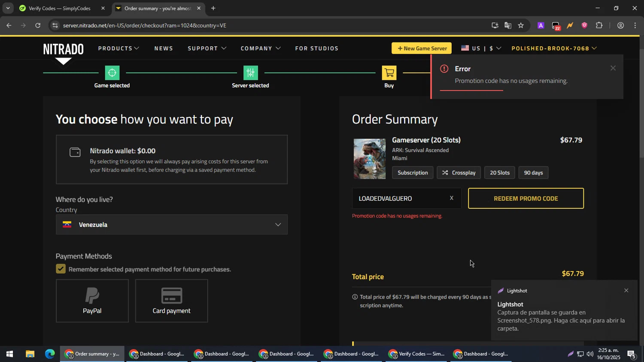The width and height of the screenshot is (644, 362).
Task: Expand the Support menu
Action: coord(207,48)
